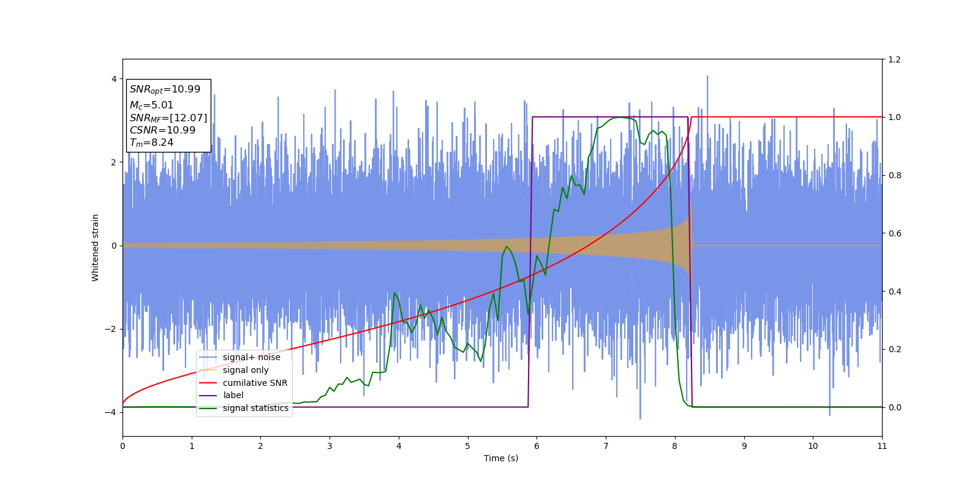This screenshot has width=980, height=490.
Task: Click x-axis tick label 9
Action: (744, 446)
